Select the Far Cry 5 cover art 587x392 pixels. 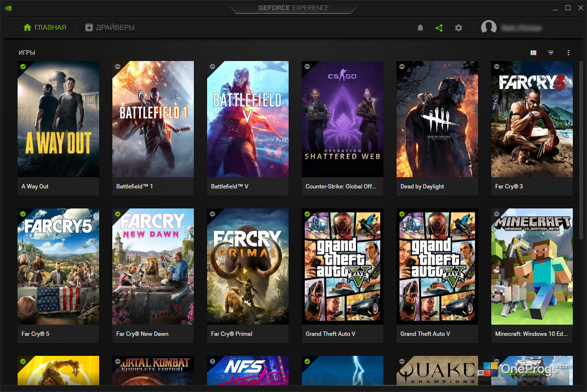tap(58, 267)
